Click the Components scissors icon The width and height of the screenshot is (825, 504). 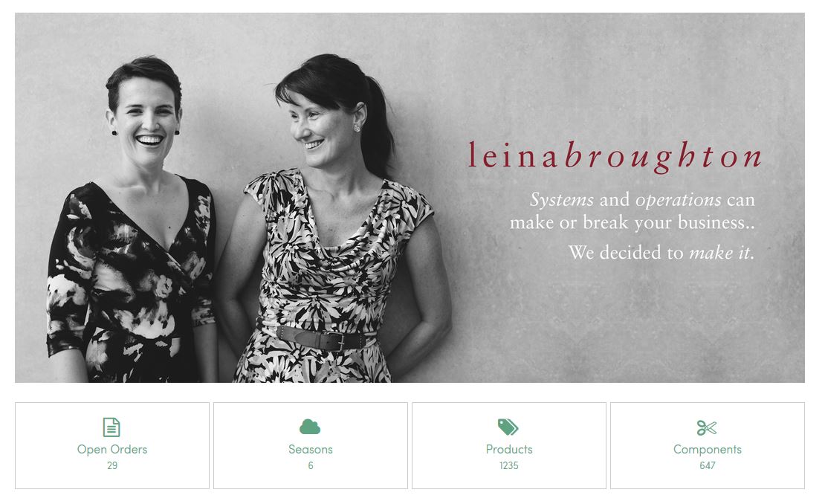tap(707, 427)
